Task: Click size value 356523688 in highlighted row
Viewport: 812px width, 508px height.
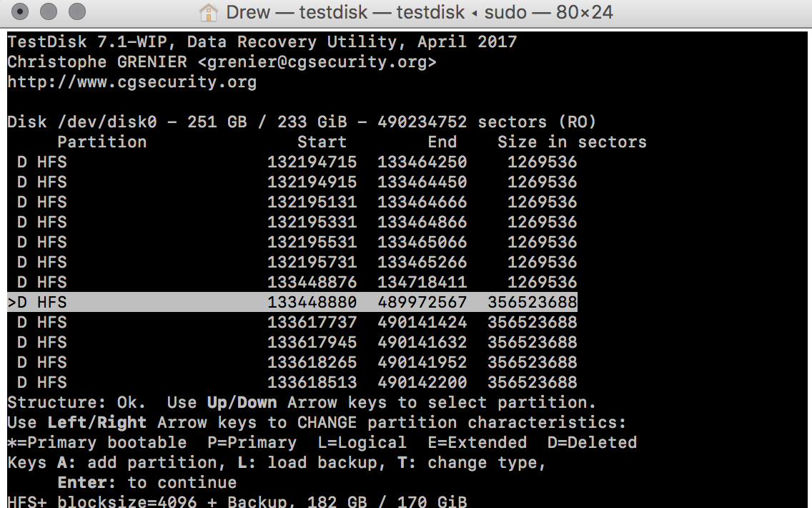Action: point(533,302)
